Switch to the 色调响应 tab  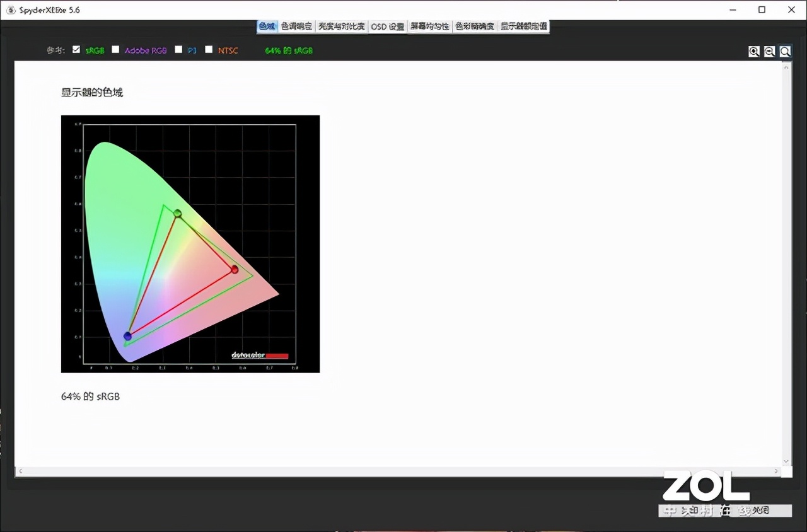(297, 26)
